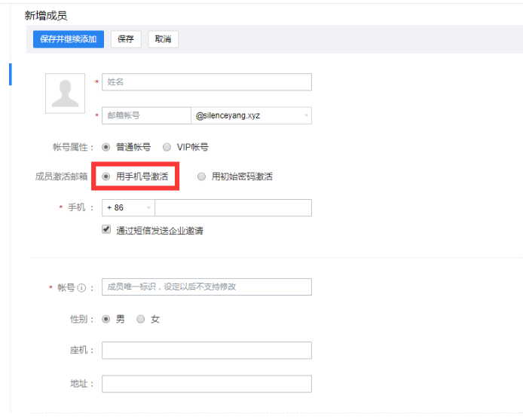Image resolution: width=523 pixels, height=420 pixels.
Task: Expand the +86 country code dropdown
Action: click(128, 207)
